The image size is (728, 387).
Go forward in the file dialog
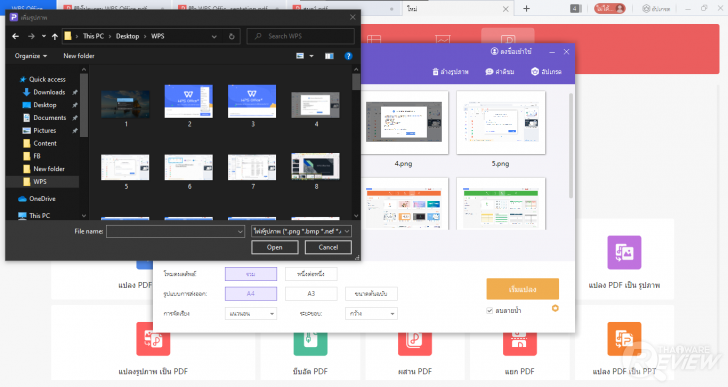[31, 36]
